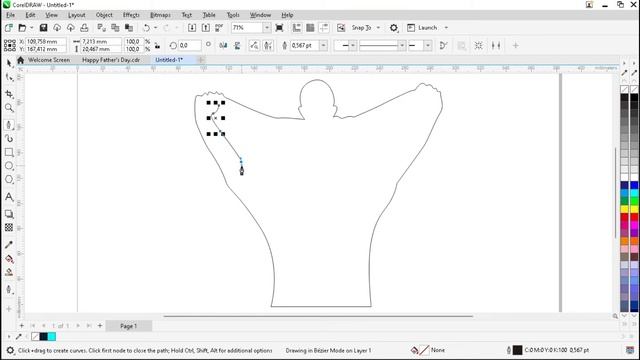The width and height of the screenshot is (640, 360).
Task: Click the Launch button
Action: (422, 28)
